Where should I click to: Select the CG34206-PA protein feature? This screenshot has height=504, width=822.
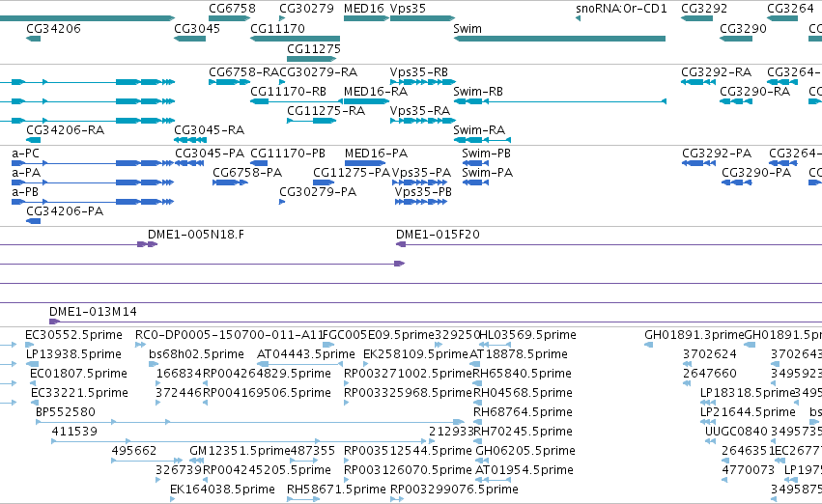click(x=33, y=221)
